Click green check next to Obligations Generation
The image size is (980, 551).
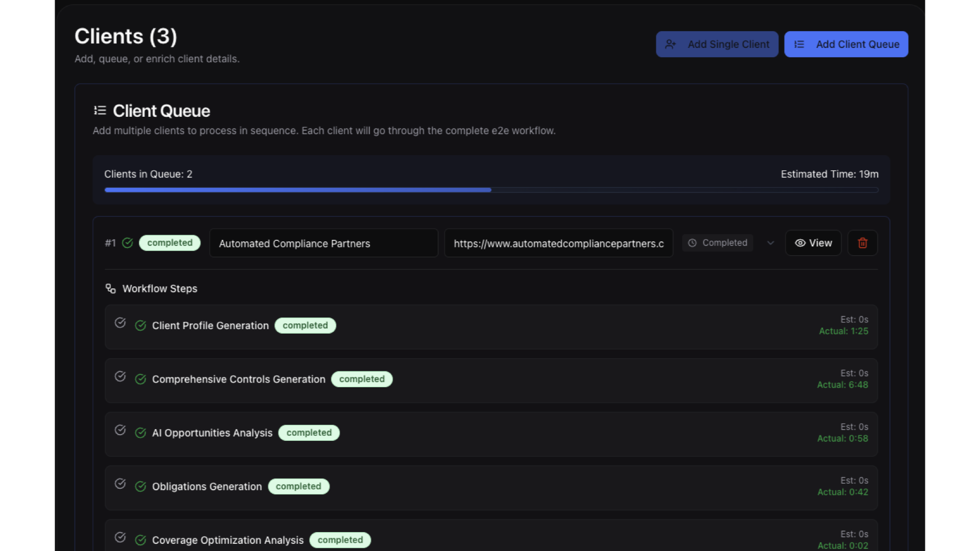coord(140,487)
